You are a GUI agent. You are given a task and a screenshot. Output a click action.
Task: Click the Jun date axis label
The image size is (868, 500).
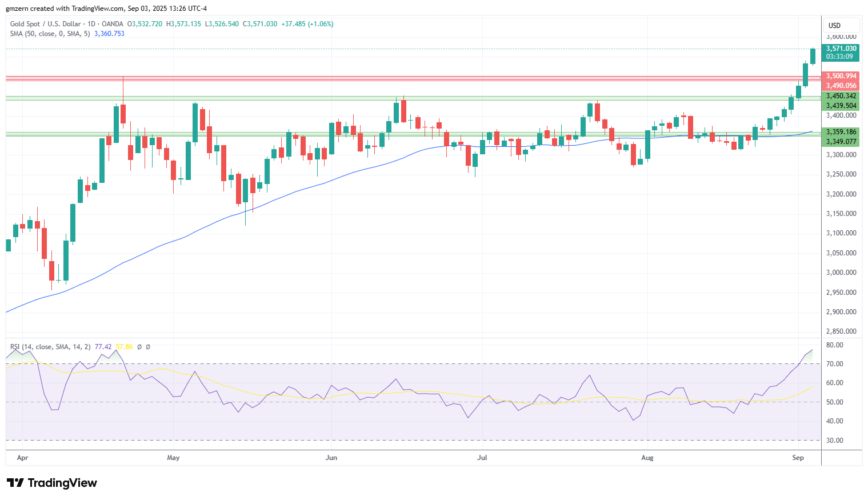331,458
